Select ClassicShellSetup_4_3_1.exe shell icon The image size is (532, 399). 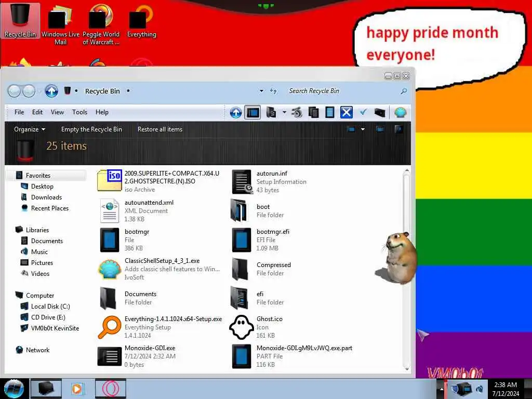point(109,269)
